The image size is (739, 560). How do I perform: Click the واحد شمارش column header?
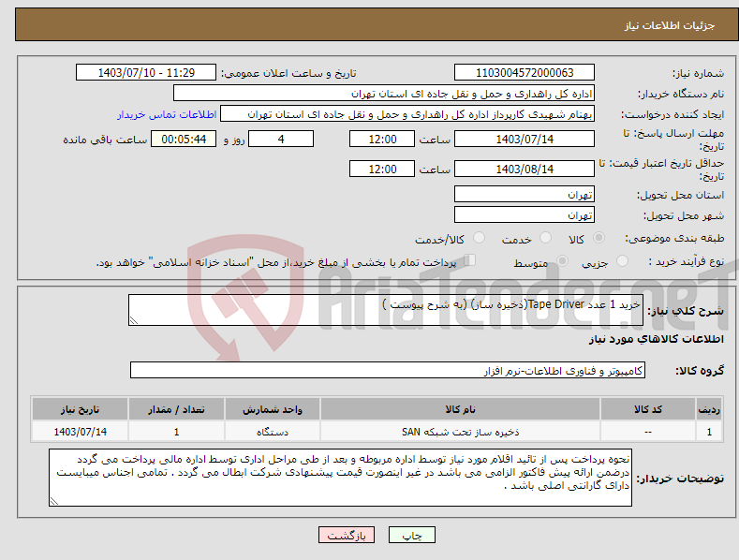pyautogui.click(x=273, y=409)
